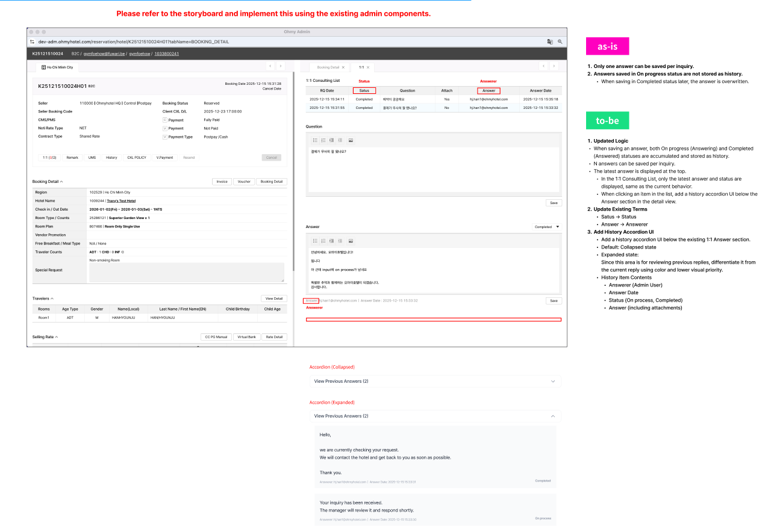Screen dimensions: 768x532
Task: Click bullet list icon in Question editor
Action: tap(315, 140)
